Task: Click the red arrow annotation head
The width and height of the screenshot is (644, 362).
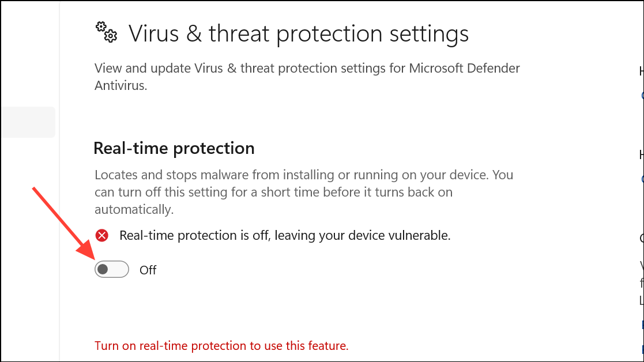Action: (x=85, y=250)
